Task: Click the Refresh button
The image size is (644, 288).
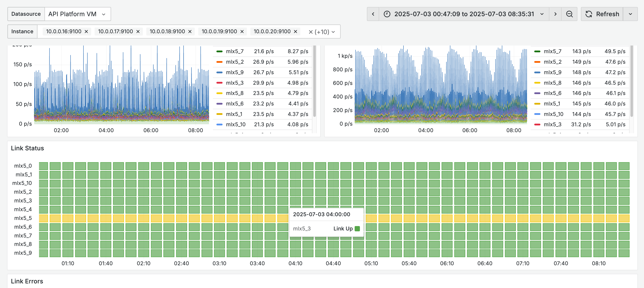Action: tap(602, 14)
